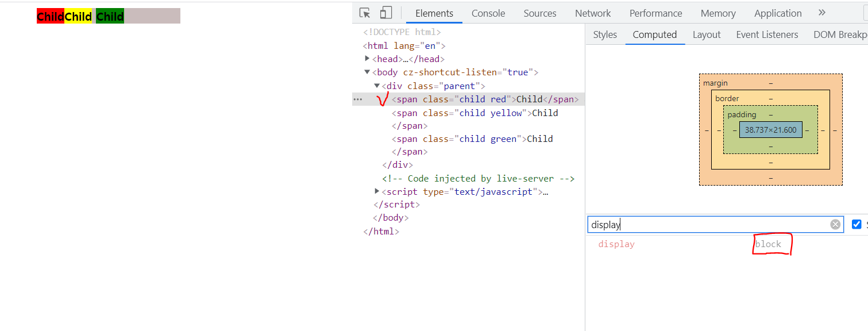Open the Memory tab
868x331 pixels.
point(718,13)
